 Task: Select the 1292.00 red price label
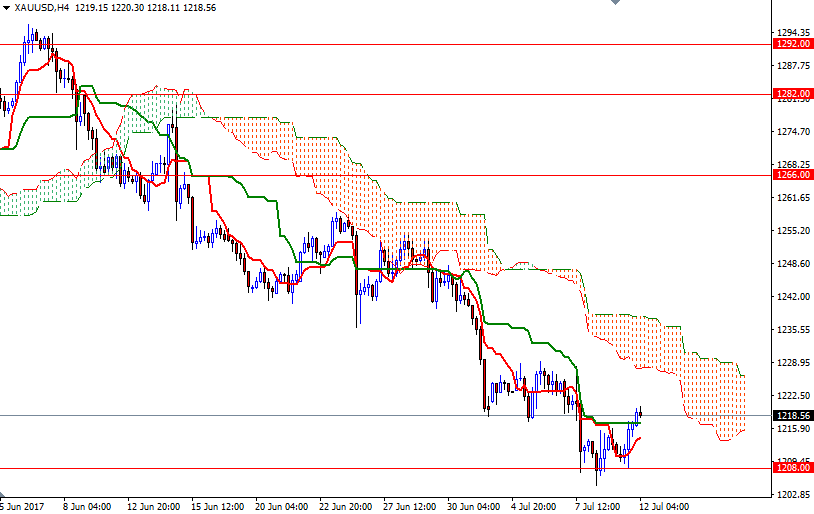793,44
